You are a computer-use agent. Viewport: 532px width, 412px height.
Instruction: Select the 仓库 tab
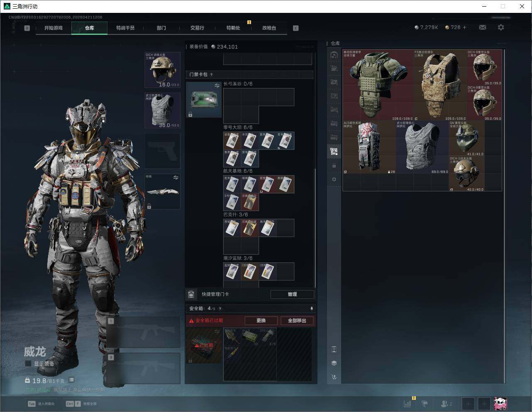pyautogui.click(x=89, y=28)
